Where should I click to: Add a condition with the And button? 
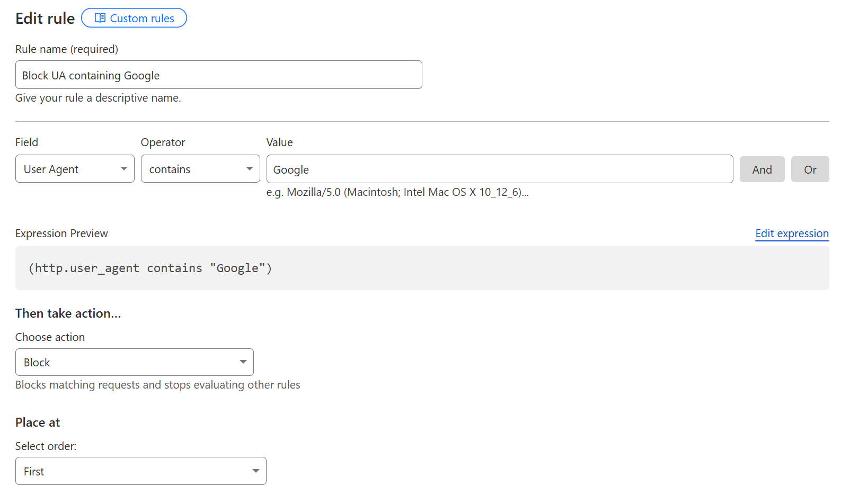tap(762, 169)
